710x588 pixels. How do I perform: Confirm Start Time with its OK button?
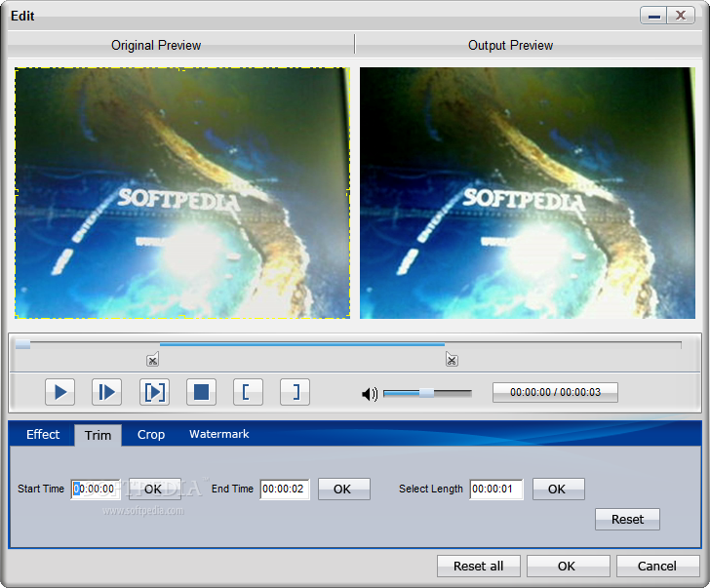(x=154, y=489)
